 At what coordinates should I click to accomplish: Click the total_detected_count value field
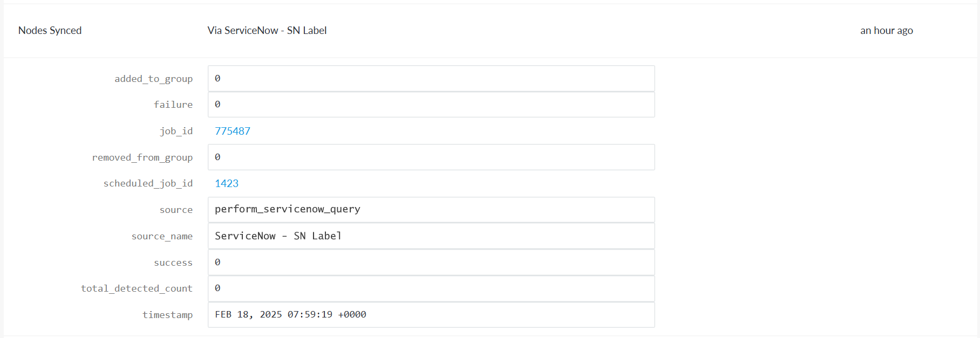click(x=431, y=288)
